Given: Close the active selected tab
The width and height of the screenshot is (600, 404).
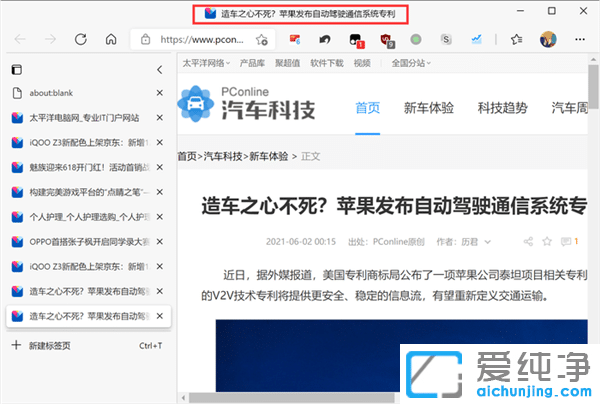Looking at the screenshot, I should pos(160,316).
